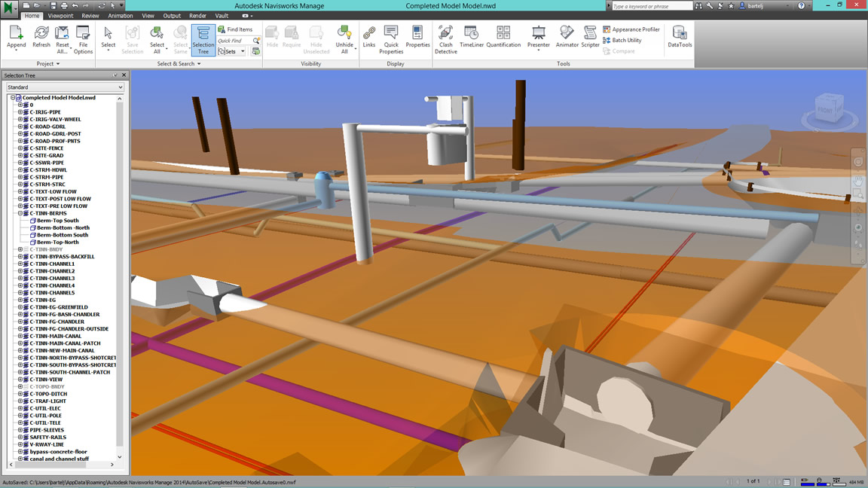
Task: Open Batch Utility
Action: coord(622,41)
